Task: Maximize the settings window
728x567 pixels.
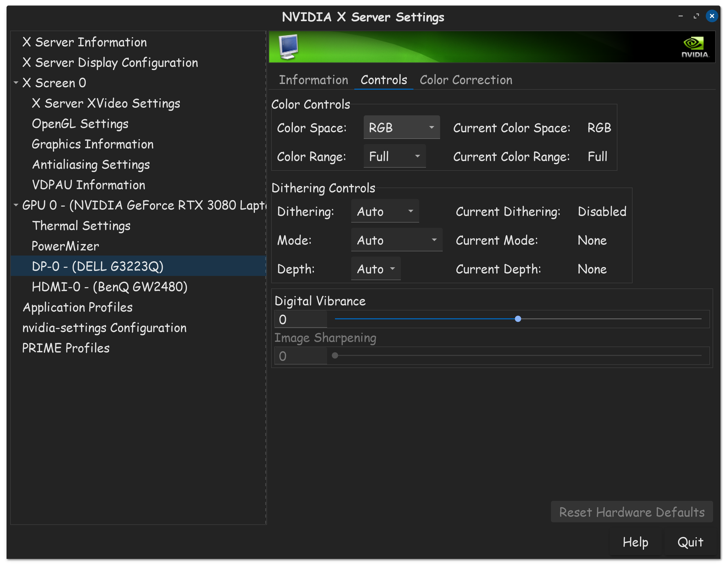Action: pos(696,16)
